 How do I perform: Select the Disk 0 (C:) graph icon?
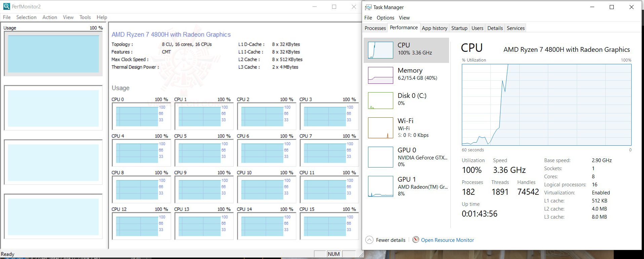(x=380, y=101)
